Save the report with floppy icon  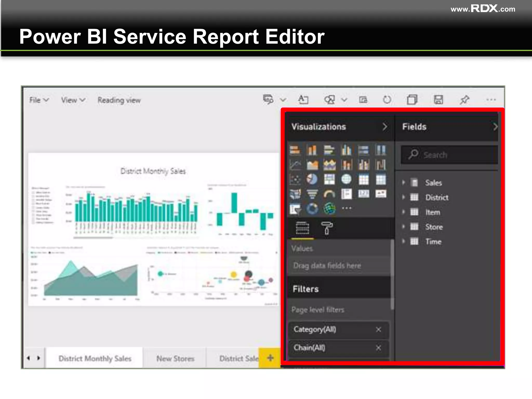[438, 99]
